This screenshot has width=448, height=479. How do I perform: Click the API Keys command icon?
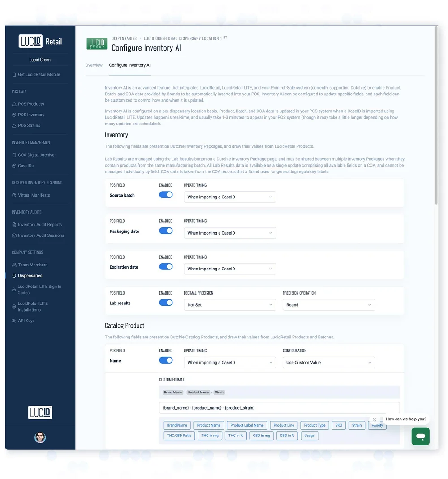pos(14,321)
